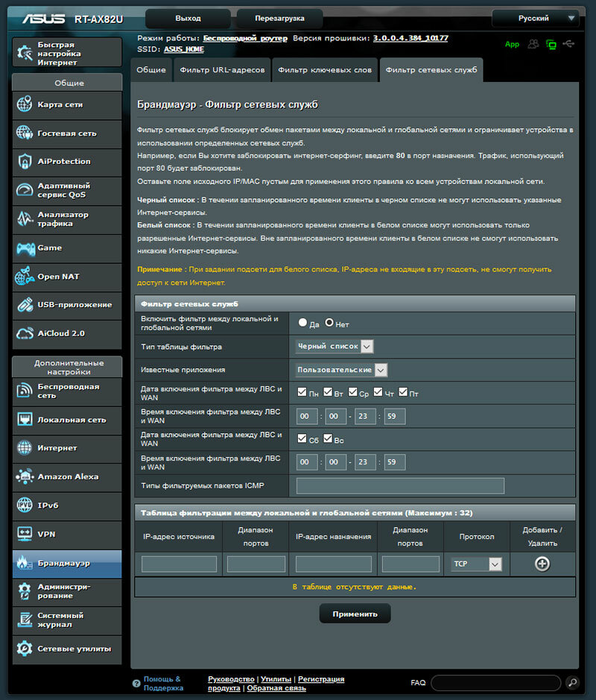
Task: Open the Черный список filter type dropdown
Action: click(x=335, y=347)
